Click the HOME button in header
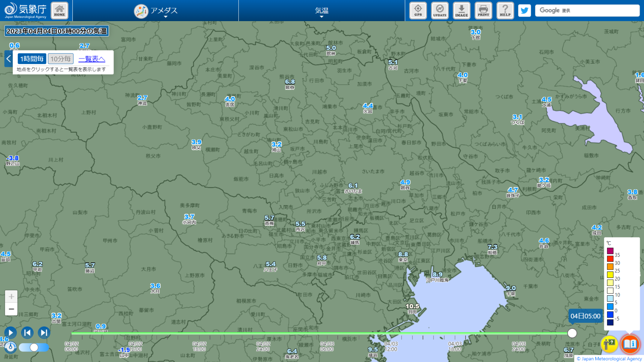 (59, 10)
